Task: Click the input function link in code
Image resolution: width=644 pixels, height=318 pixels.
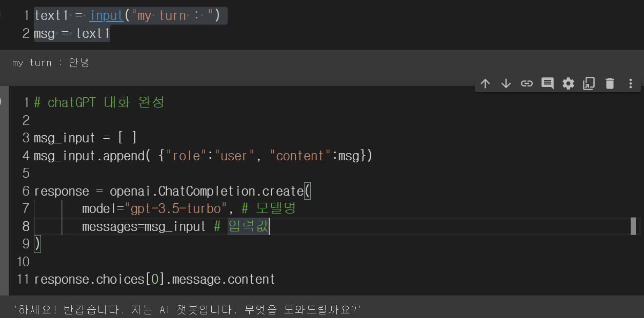Action: pyautogui.click(x=107, y=16)
